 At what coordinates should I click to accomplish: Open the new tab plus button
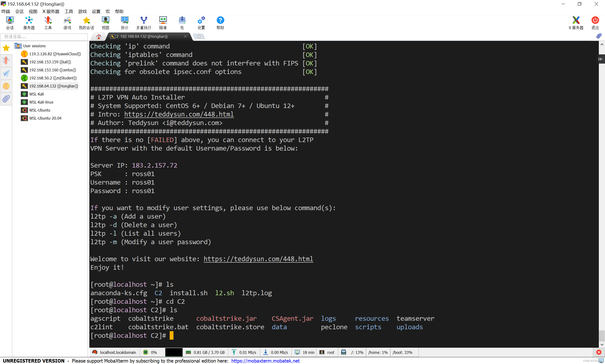click(x=199, y=37)
